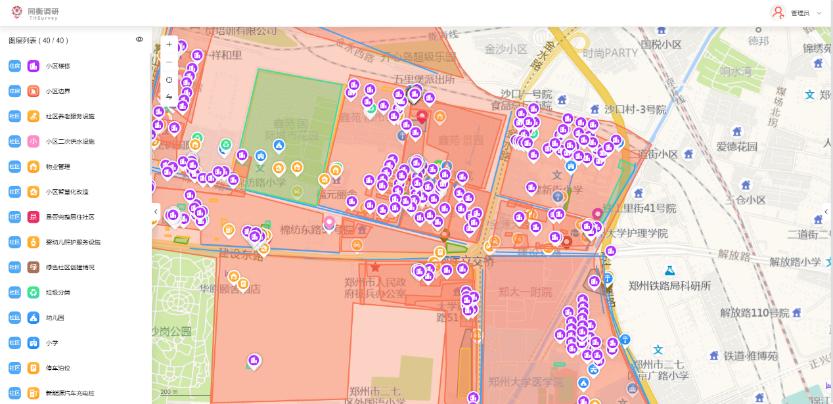This screenshot has height=404, width=833.
Task: Select the brown 绿色社区创建情况 layer icon
Action: click(33, 267)
